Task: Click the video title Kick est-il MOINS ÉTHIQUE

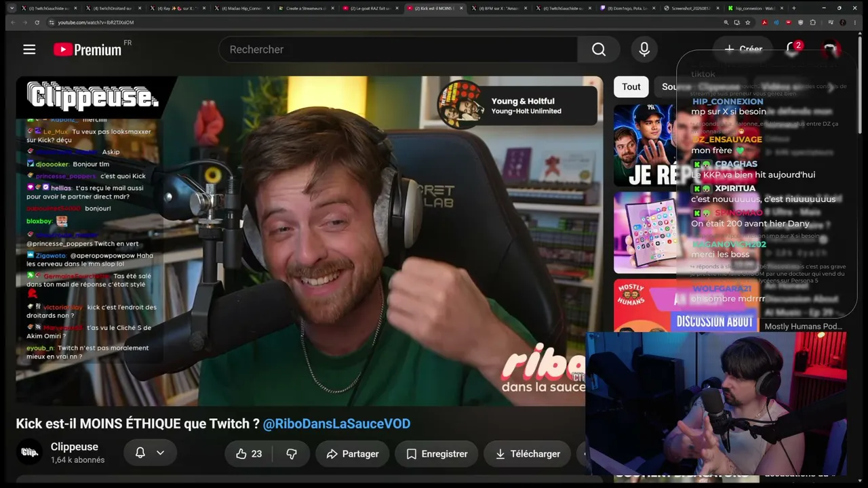Action: (x=138, y=424)
